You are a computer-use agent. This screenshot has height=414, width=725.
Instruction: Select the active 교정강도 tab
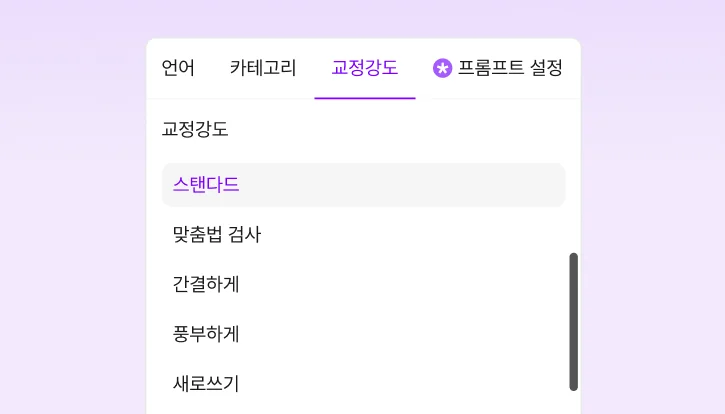(x=364, y=68)
